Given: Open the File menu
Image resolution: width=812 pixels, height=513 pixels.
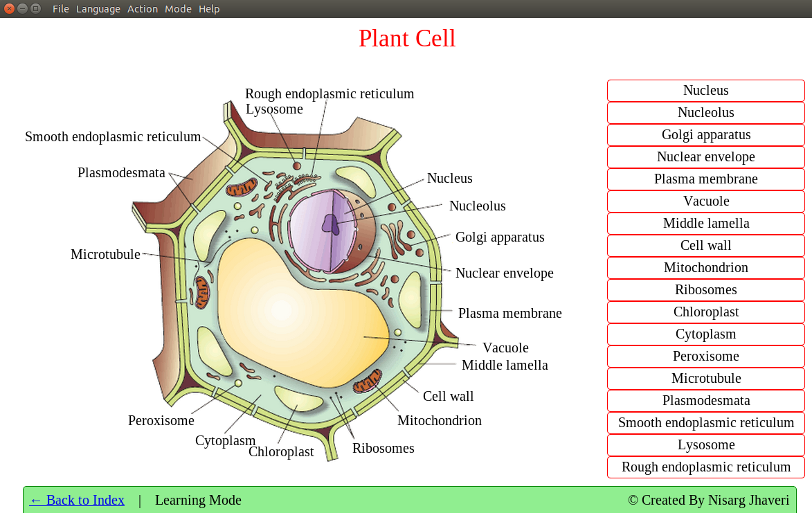Looking at the screenshot, I should [60, 9].
